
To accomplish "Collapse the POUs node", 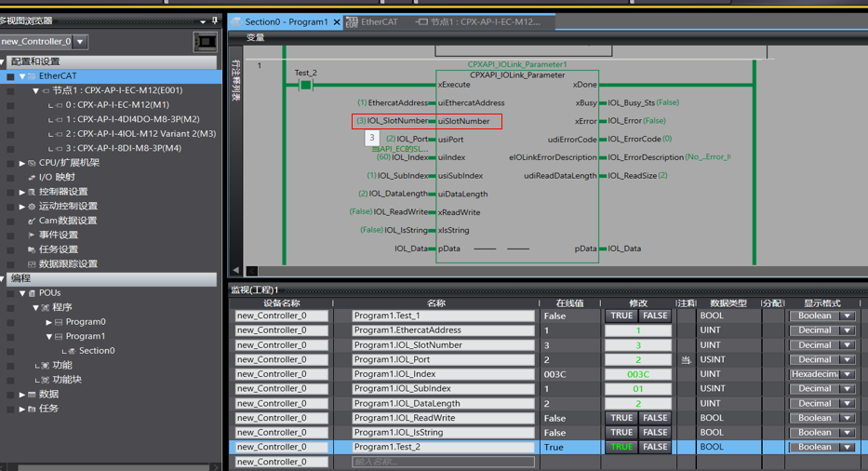I will (22, 293).
